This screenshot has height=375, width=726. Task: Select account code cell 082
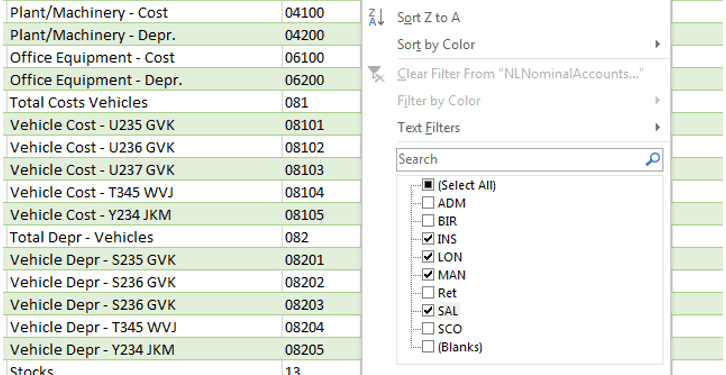(x=321, y=237)
